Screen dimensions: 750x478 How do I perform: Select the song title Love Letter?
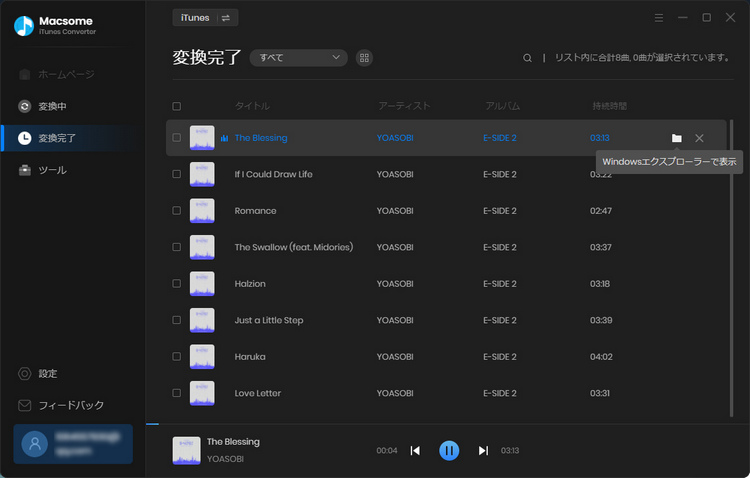tap(257, 393)
